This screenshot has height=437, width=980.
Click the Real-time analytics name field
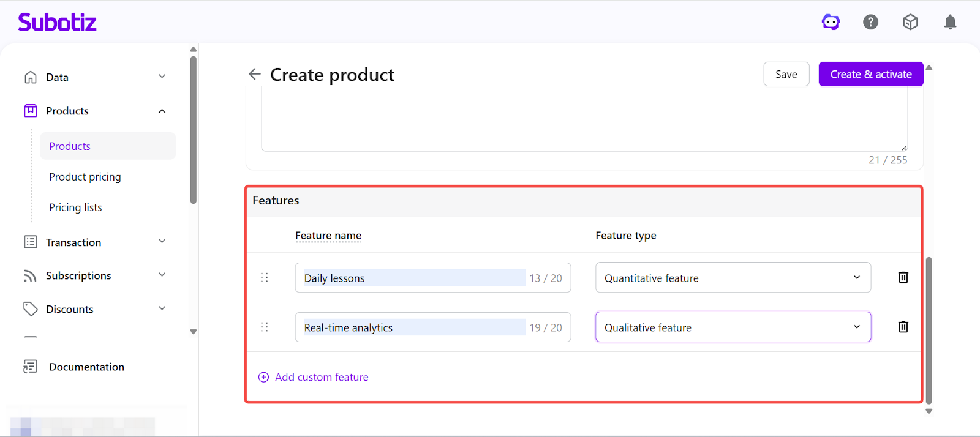pos(413,327)
